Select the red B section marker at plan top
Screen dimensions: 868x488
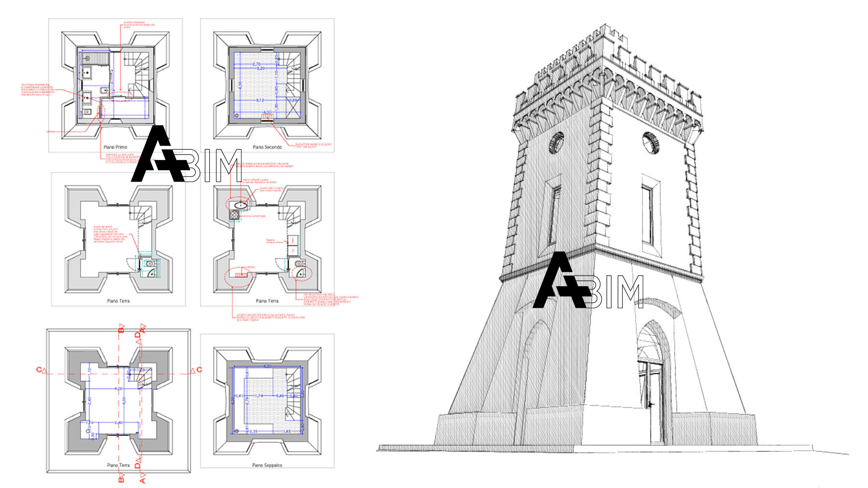pyautogui.click(x=121, y=329)
